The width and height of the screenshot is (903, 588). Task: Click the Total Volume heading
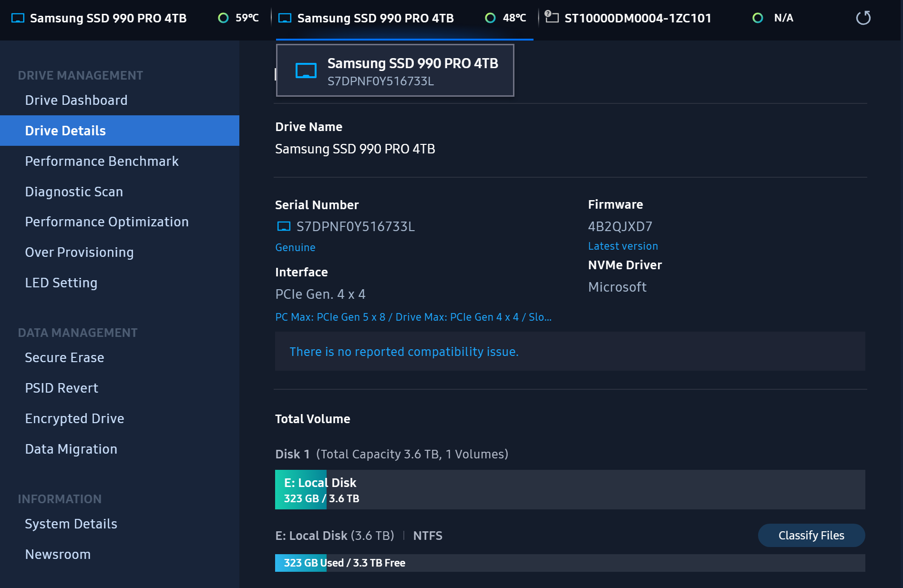coord(313,419)
